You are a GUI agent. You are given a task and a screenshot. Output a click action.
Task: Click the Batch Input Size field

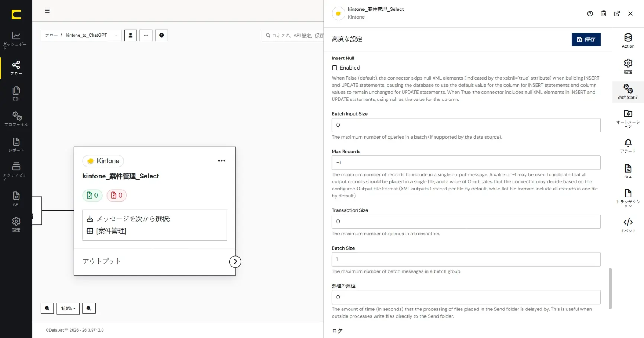tap(466, 125)
